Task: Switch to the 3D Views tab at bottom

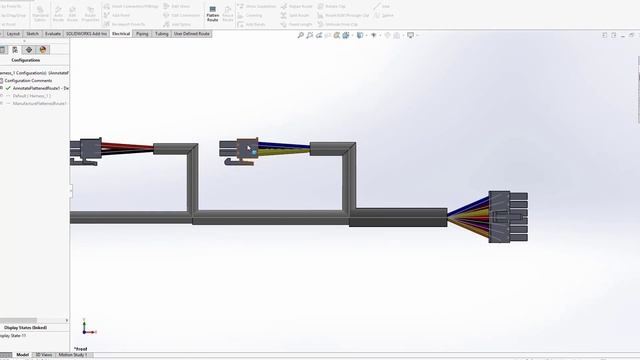Action: [43, 355]
